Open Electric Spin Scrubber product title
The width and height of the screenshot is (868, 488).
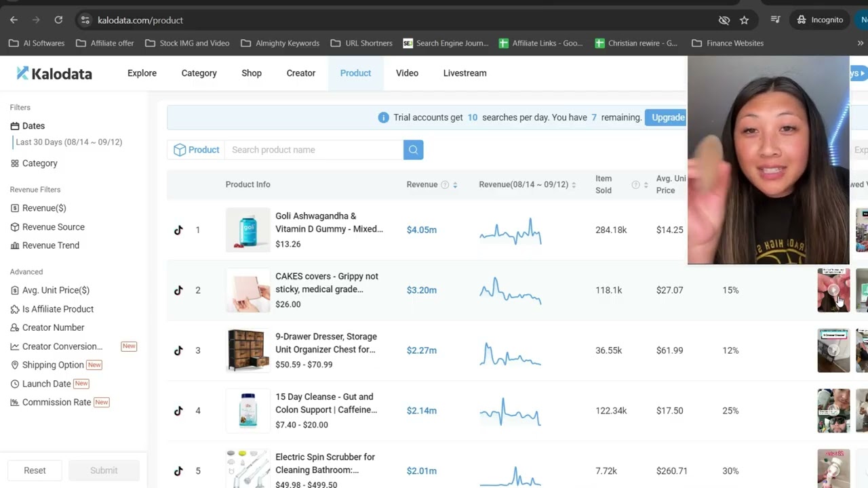(x=325, y=464)
